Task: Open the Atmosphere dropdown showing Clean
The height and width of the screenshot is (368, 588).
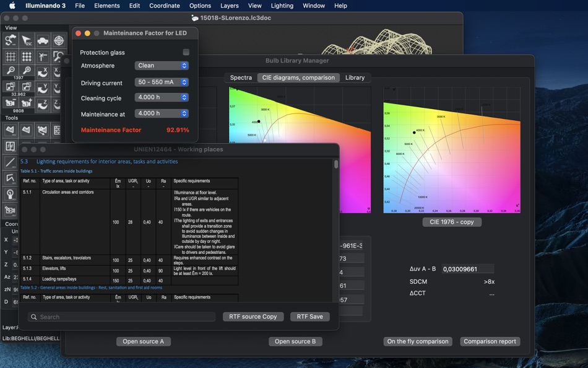Action: click(162, 66)
